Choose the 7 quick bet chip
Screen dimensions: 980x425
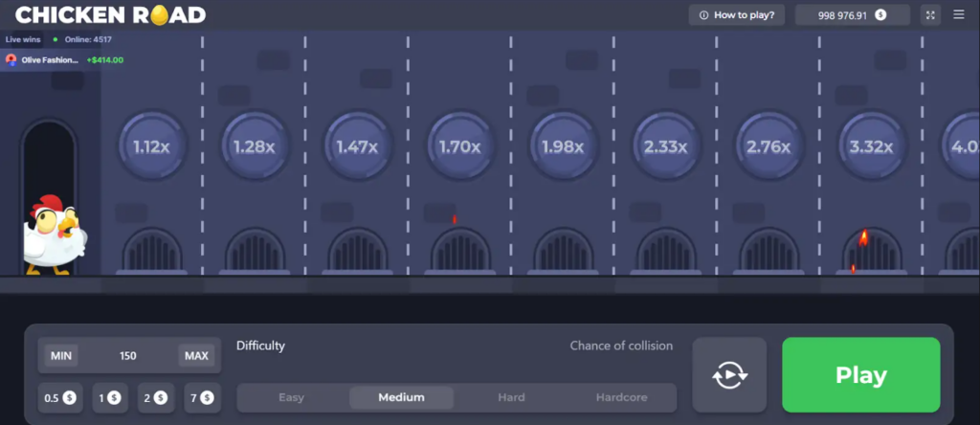pos(203,397)
